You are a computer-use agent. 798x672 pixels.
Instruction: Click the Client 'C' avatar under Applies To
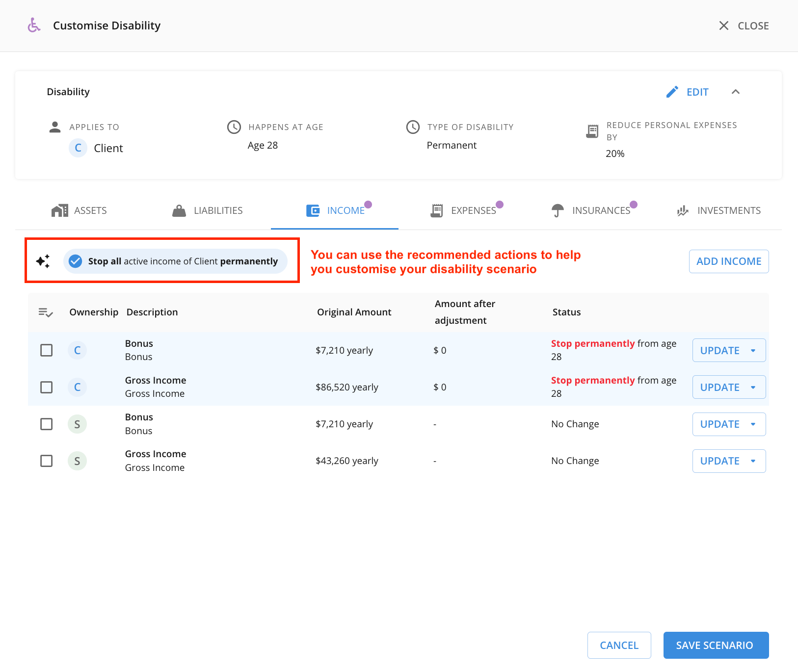(78, 148)
